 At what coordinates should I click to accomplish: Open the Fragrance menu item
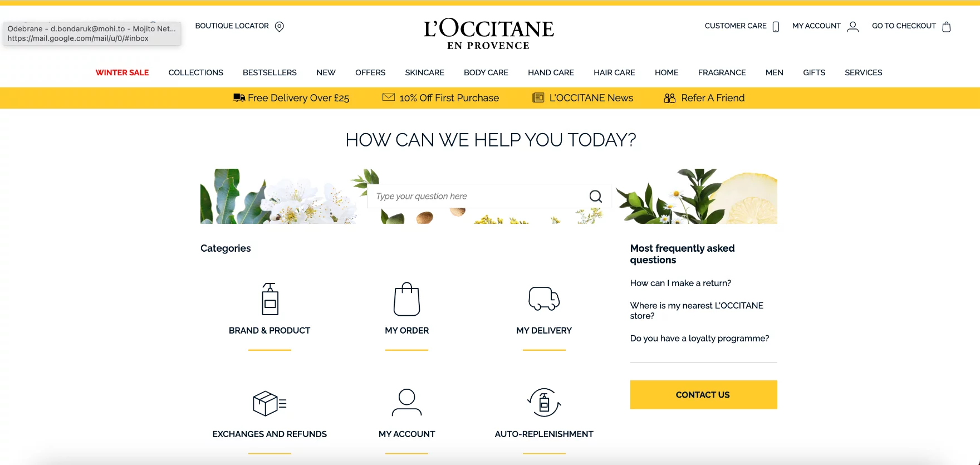point(722,72)
